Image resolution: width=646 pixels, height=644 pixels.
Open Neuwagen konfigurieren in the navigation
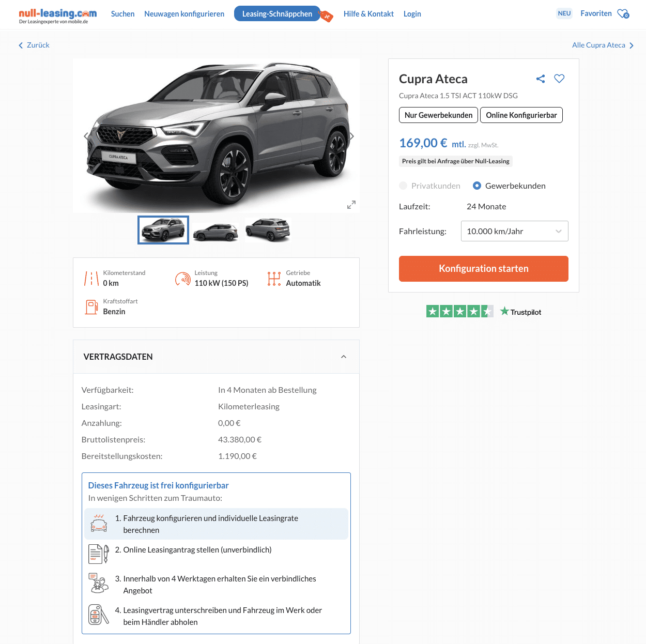point(184,14)
